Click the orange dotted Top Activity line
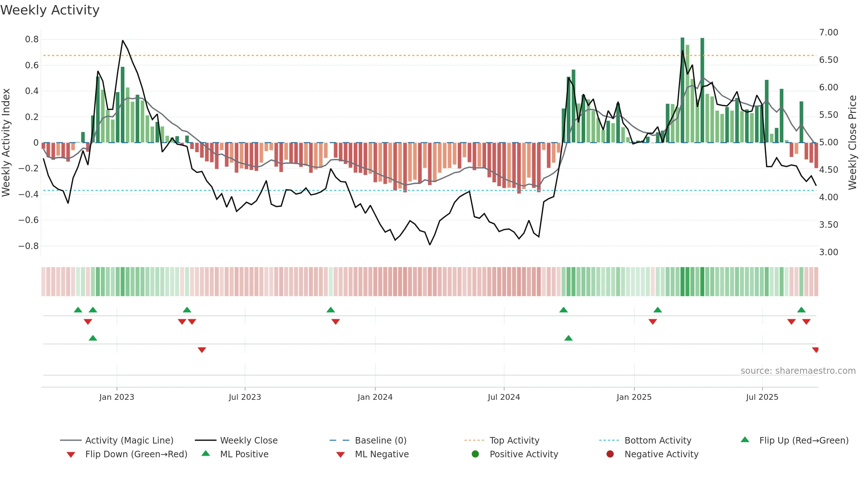The width and height of the screenshot is (868, 488). coord(430,55)
